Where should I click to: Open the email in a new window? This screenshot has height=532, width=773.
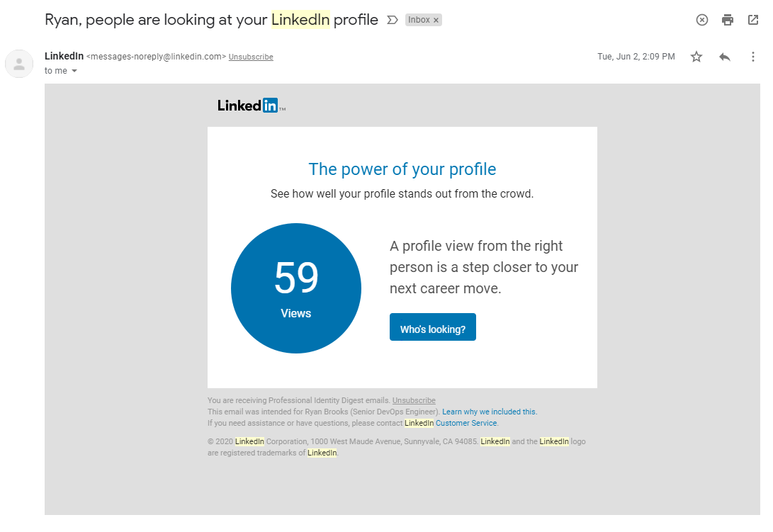(x=752, y=20)
